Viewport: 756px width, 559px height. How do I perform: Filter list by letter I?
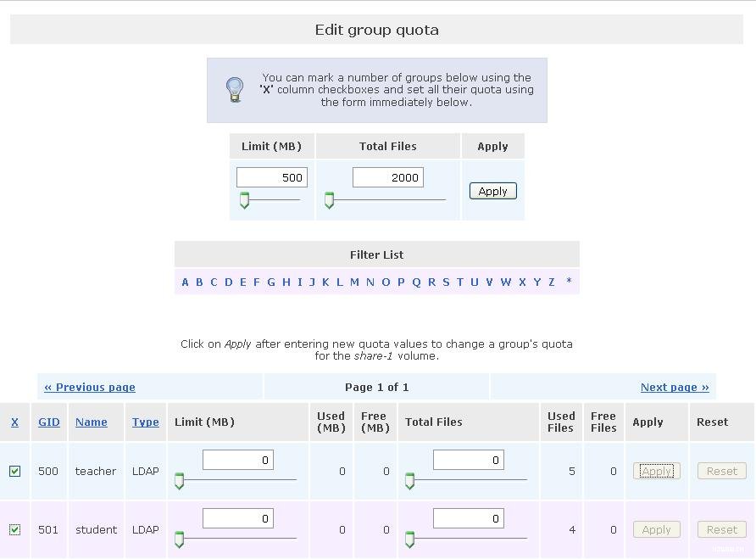tap(300, 282)
